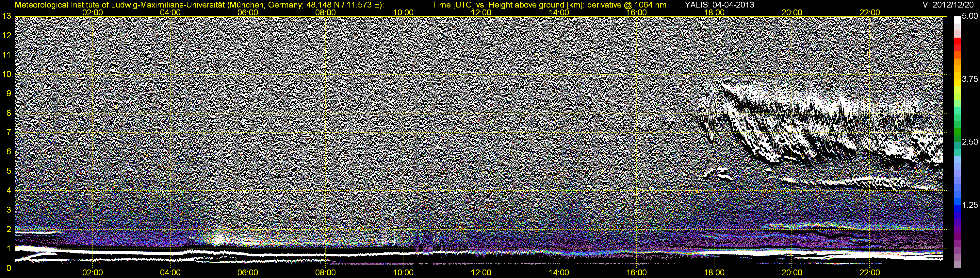Image resolution: width=980 pixels, height=278 pixels.
Task: Click the 08:00 label on the top time axis
Action: [326, 12]
